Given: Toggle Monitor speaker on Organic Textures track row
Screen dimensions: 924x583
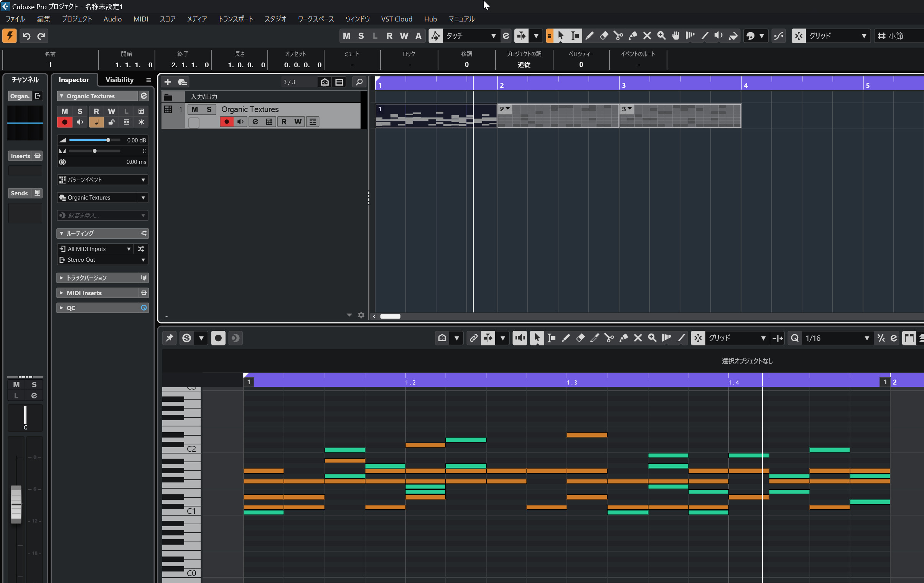Looking at the screenshot, I should coord(240,122).
